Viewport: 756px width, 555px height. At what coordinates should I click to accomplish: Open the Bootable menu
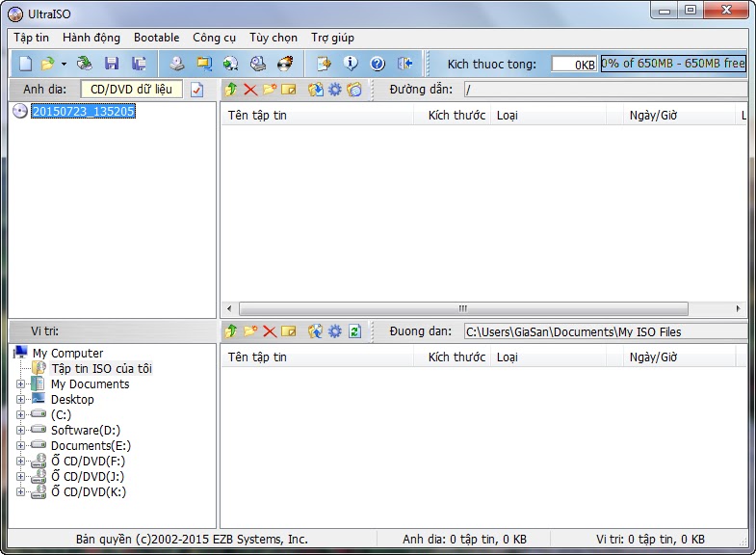point(157,38)
